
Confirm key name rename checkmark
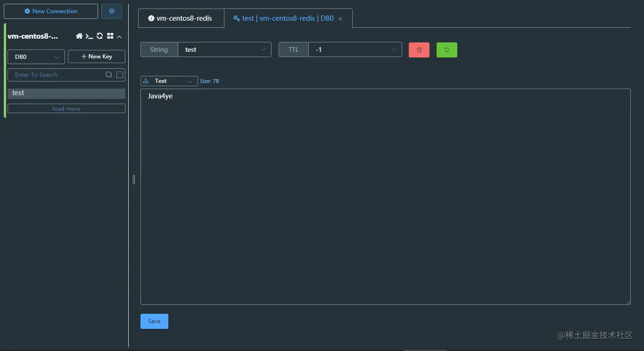pyautogui.click(x=264, y=49)
